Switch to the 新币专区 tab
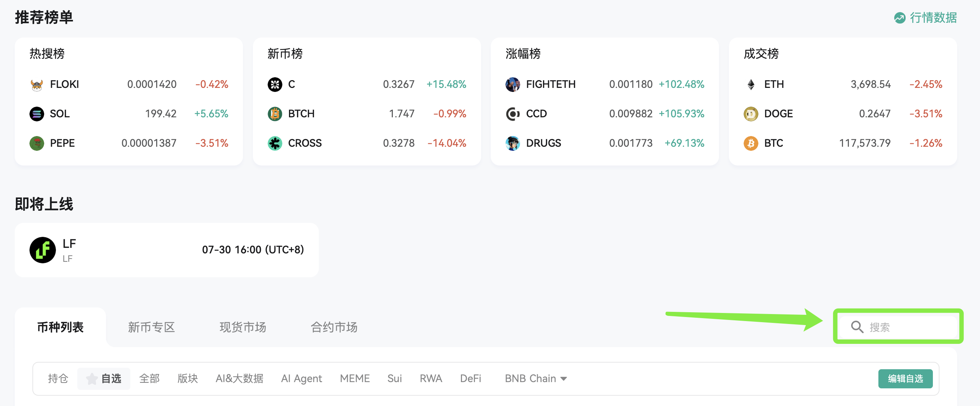 (x=151, y=327)
